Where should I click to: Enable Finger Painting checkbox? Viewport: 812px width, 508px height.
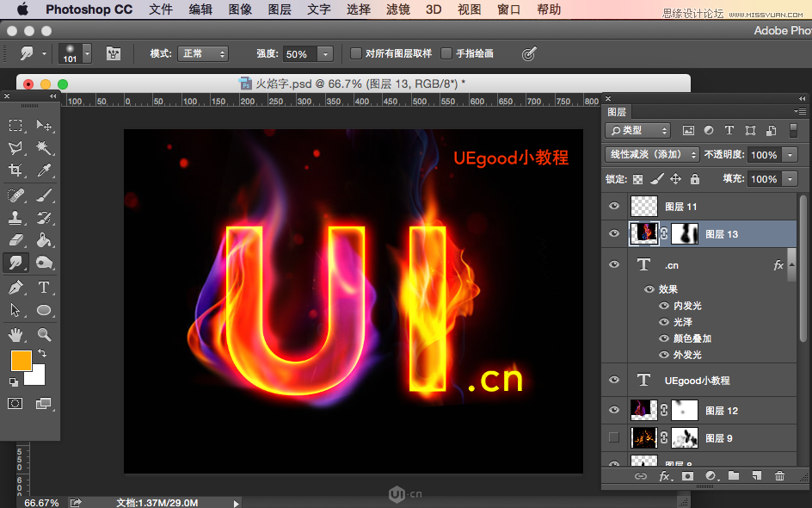(446, 53)
